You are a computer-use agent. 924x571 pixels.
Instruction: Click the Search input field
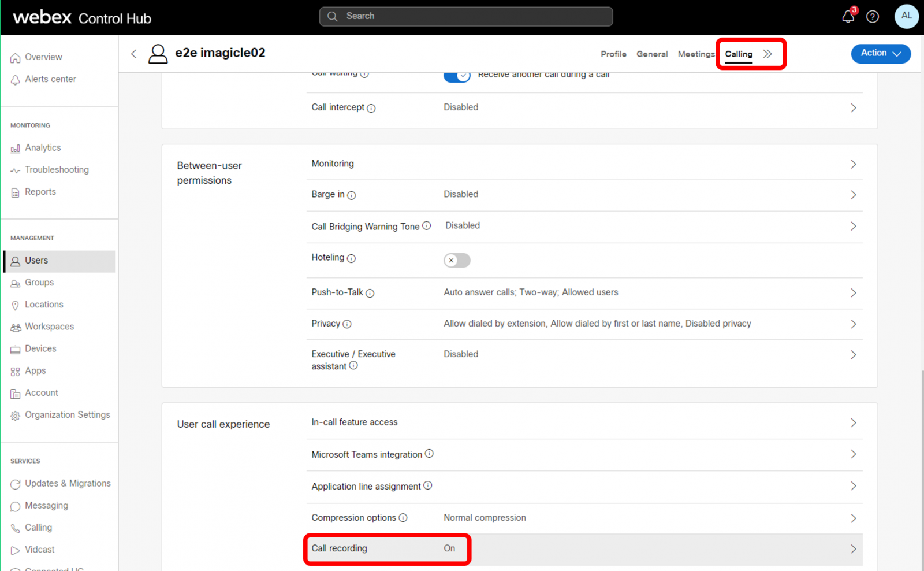point(465,16)
